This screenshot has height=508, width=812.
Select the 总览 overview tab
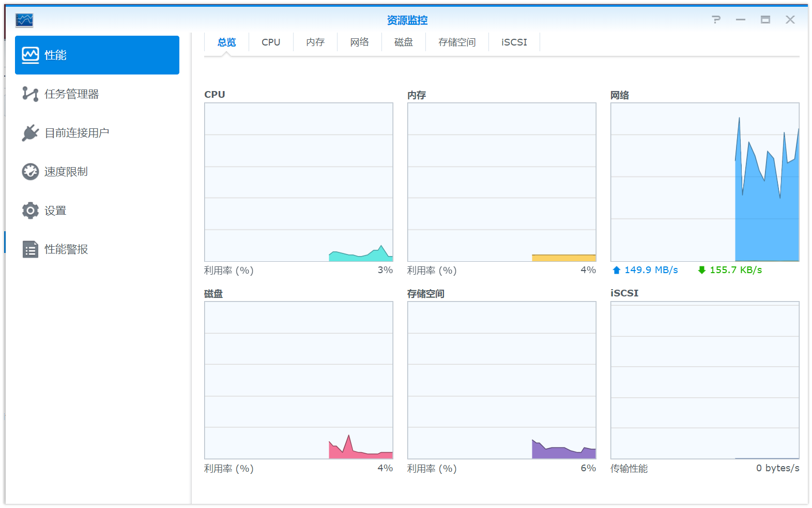(x=226, y=42)
